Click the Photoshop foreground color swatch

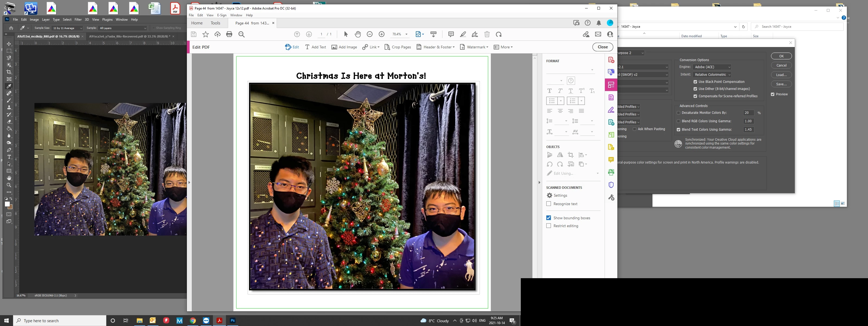(x=7, y=204)
